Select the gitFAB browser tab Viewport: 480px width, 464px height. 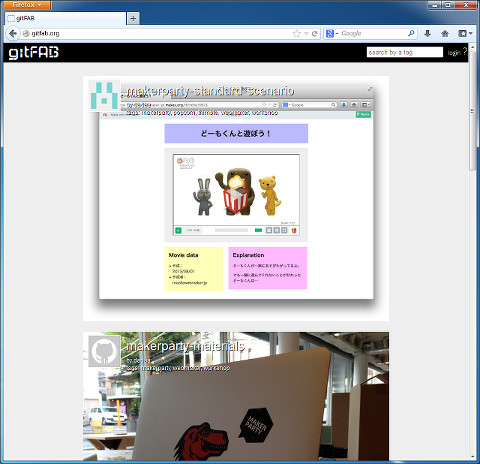[65, 18]
